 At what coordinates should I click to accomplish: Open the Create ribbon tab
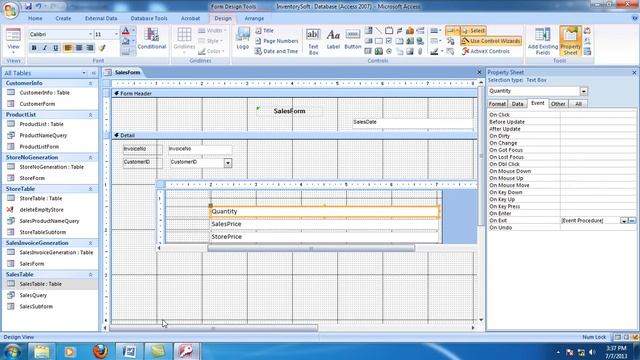[63, 18]
